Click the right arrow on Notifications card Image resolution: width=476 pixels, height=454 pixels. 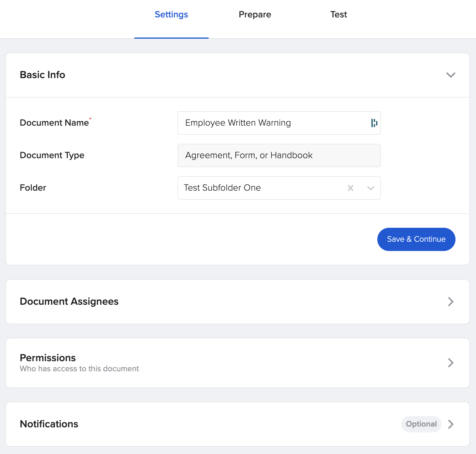click(x=450, y=424)
